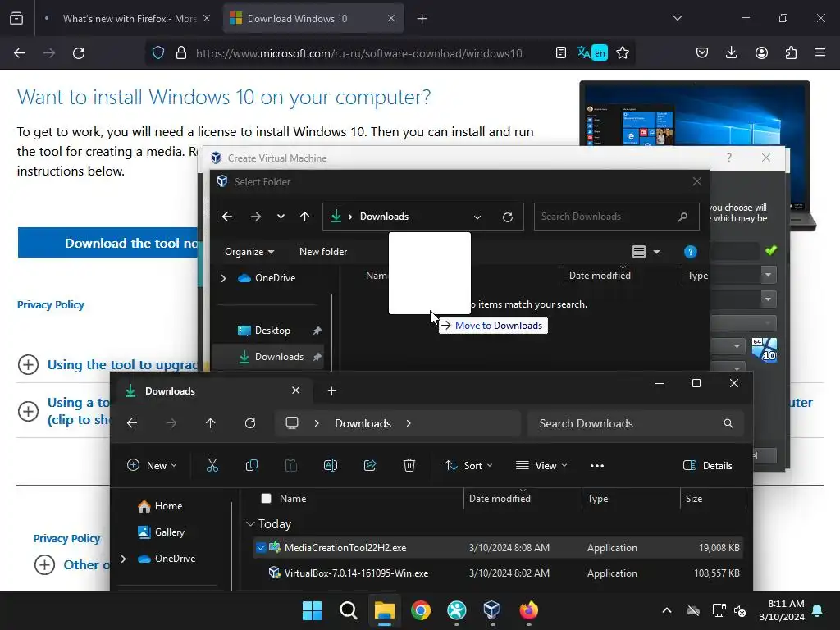
Task: Click the back arrow in Select Folder dialog
Action: pos(227,217)
